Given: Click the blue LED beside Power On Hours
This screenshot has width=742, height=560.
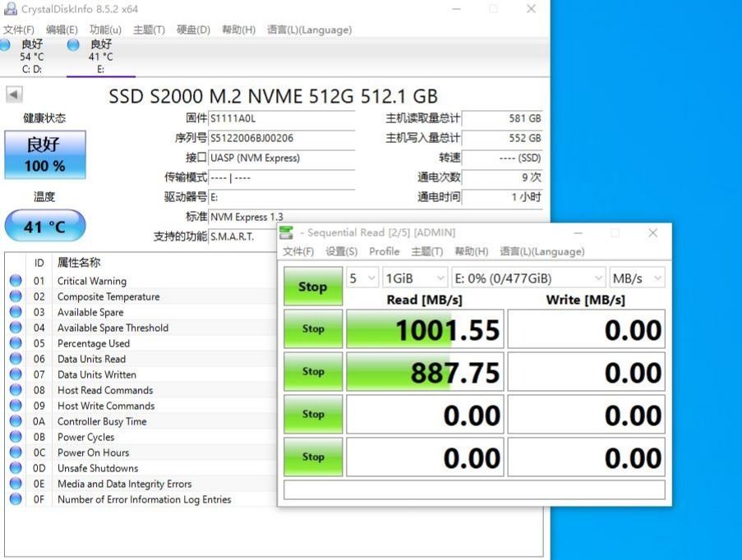Looking at the screenshot, I should click(x=16, y=452).
